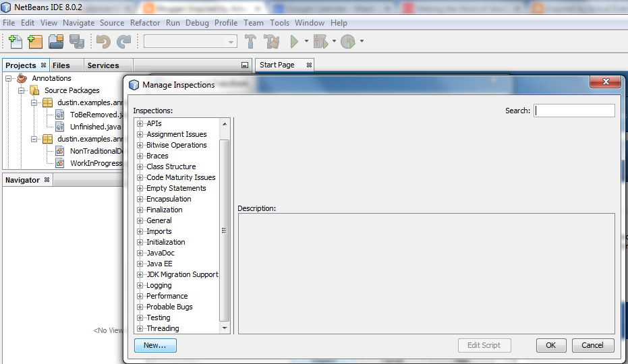Click the Redo arrow icon
628x364 pixels.
click(x=123, y=41)
